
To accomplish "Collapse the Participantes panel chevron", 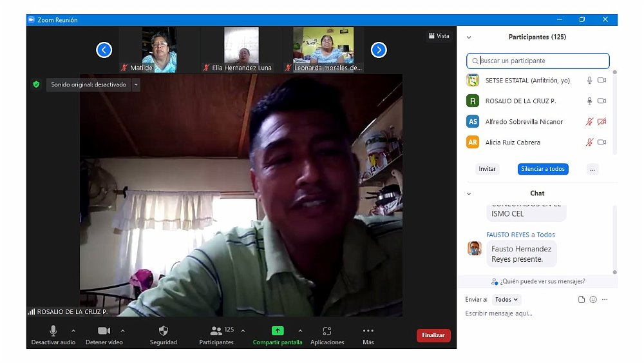I will 469,37.
